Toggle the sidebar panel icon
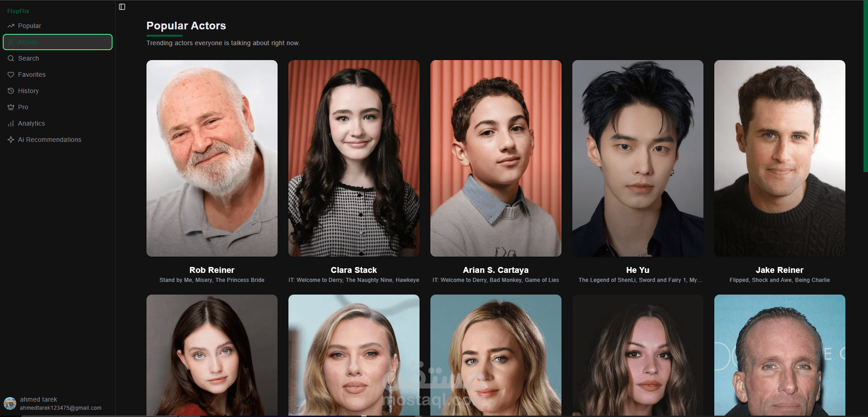The image size is (868, 417). pos(122,7)
